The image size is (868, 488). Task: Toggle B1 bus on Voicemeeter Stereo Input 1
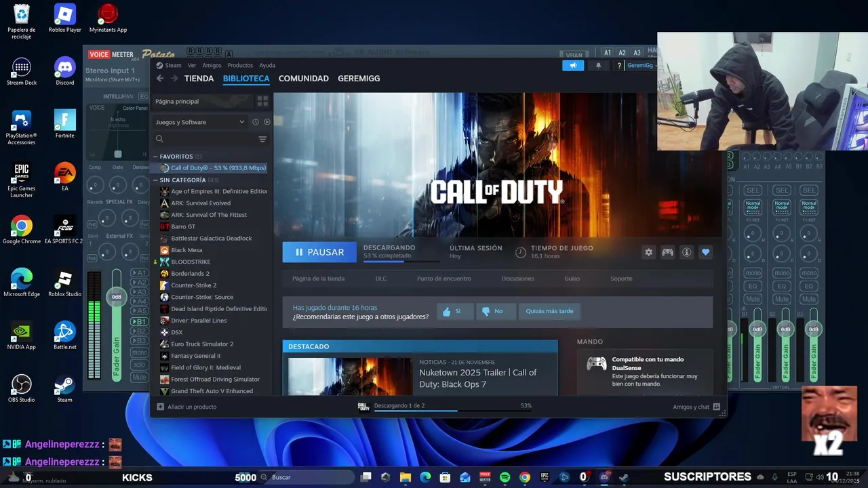[139, 321]
